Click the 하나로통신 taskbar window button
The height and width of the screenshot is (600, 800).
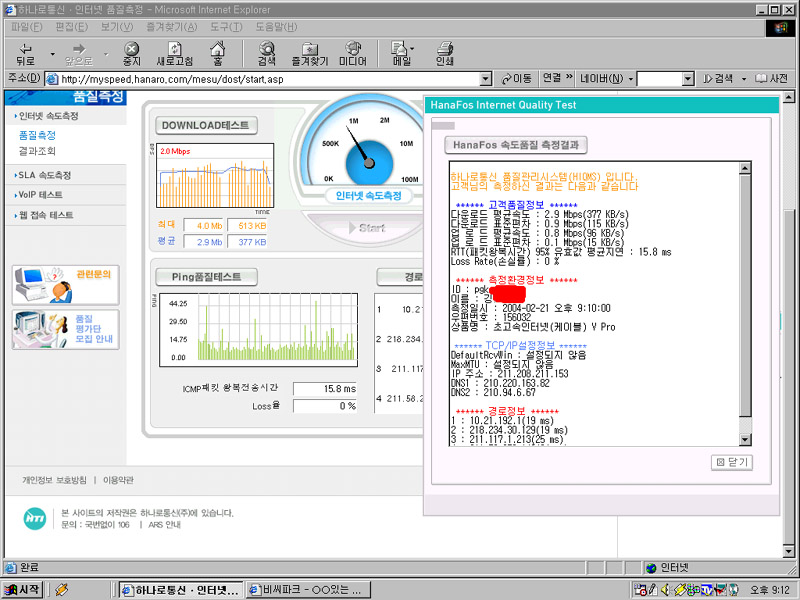click(182, 590)
